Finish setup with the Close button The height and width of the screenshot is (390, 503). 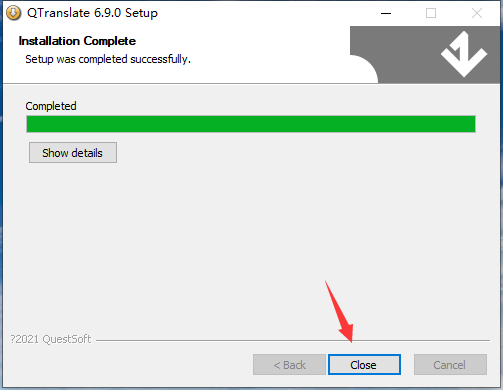[364, 365]
